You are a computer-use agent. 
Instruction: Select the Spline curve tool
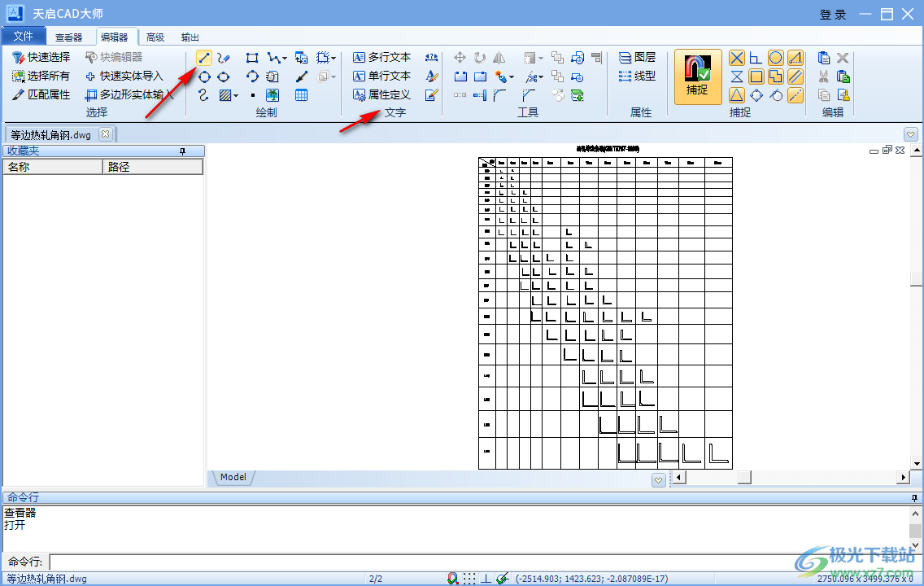pyautogui.click(x=204, y=95)
